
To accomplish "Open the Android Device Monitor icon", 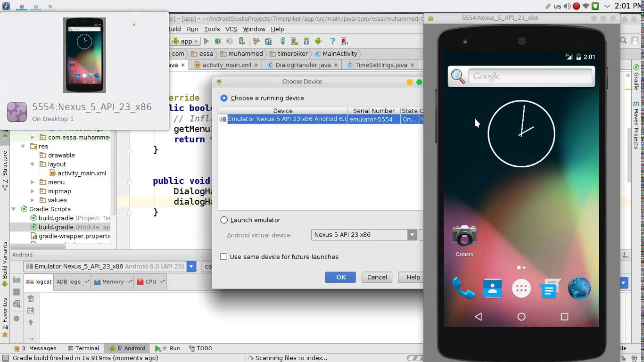I will [x=318, y=41].
